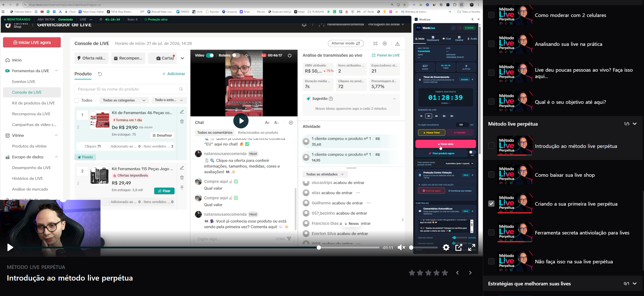
Task: Collapse the Ferramentas da LIVE menu group
Action: pyautogui.click(x=56, y=71)
